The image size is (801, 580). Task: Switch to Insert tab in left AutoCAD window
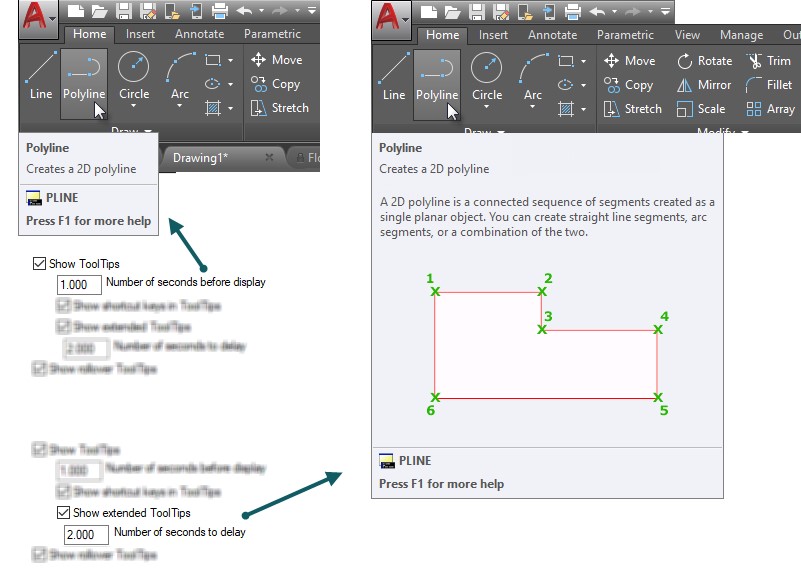[140, 34]
